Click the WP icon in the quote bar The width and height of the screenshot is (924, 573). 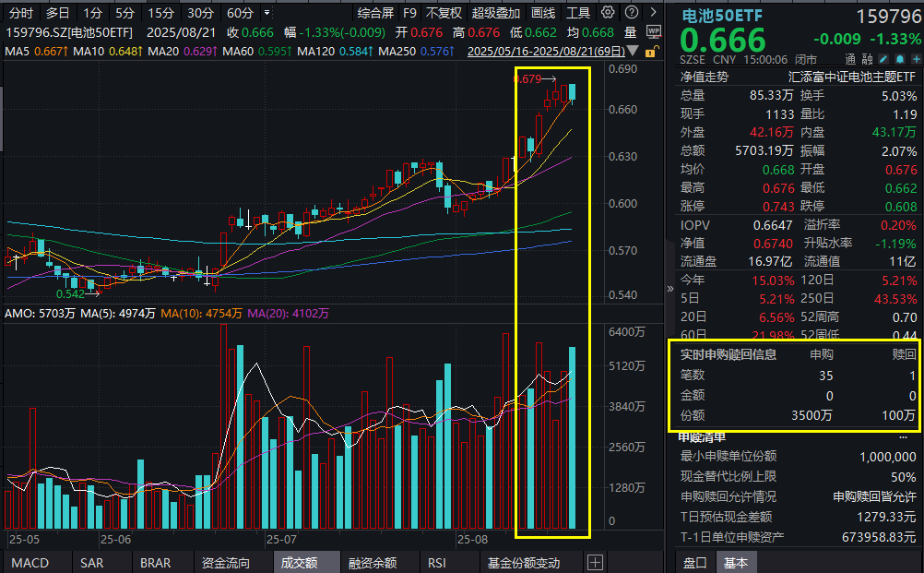click(x=654, y=30)
